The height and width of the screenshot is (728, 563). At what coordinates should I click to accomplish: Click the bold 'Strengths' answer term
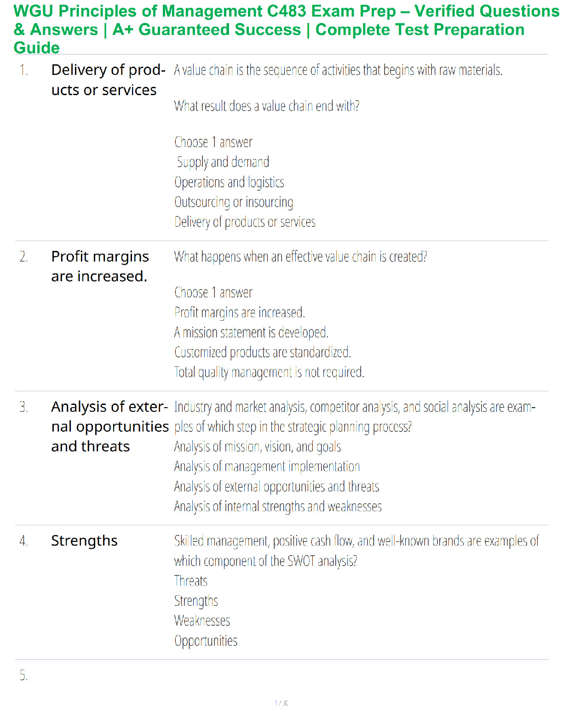(84, 541)
